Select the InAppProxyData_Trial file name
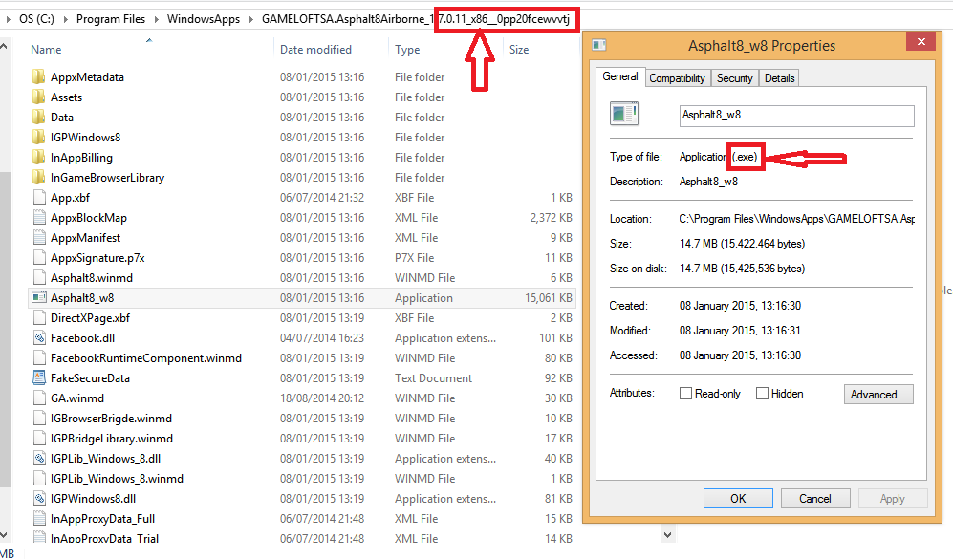953x560 pixels. point(104,538)
